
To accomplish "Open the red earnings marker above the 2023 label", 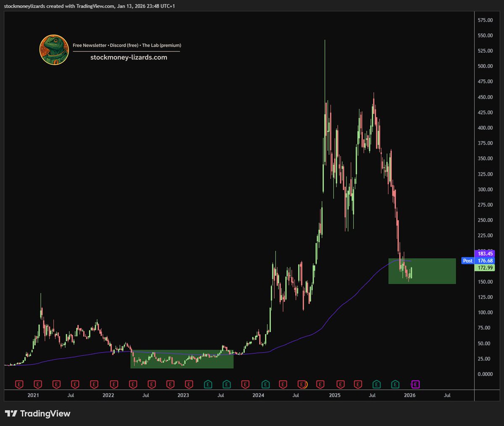I will point(189,384).
